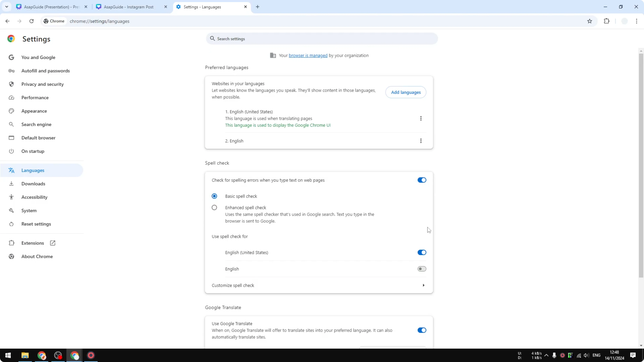Click the back navigation arrow
This screenshot has width=644, height=362.
pyautogui.click(x=8, y=21)
